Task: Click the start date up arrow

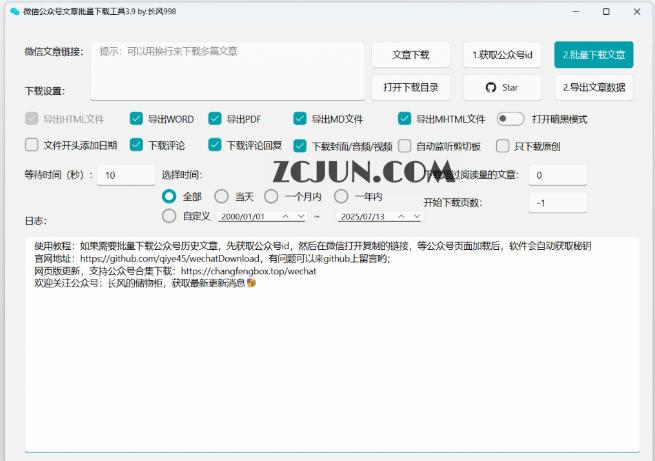Action: (285, 216)
